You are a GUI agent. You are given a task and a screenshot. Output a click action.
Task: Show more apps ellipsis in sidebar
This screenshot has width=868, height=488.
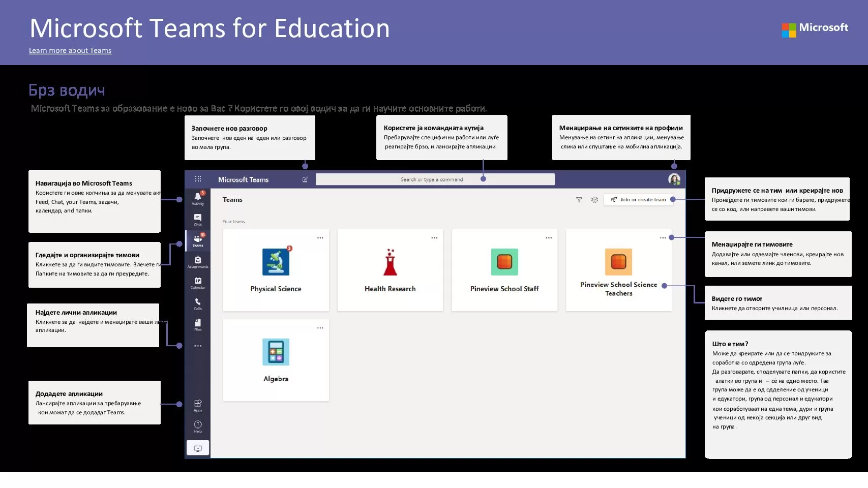point(198,346)
